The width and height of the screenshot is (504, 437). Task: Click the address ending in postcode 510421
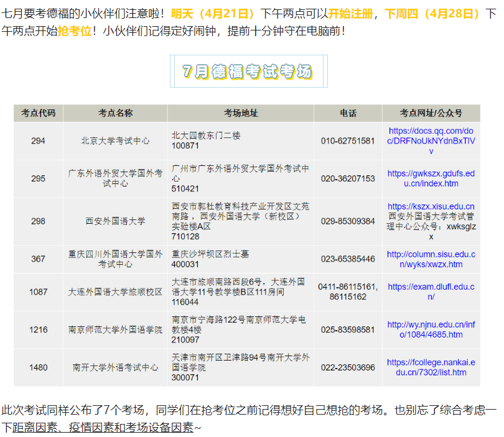(240, 178)
